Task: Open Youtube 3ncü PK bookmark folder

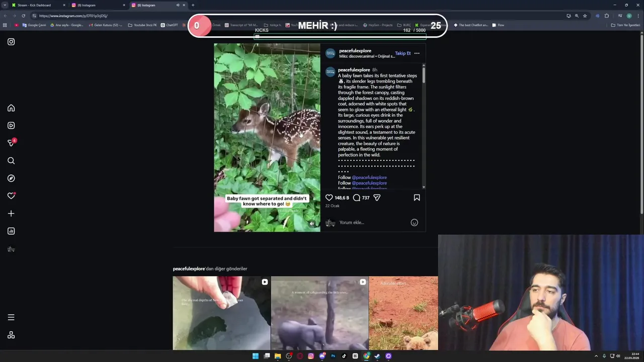Action: click(x=142, y=25)
